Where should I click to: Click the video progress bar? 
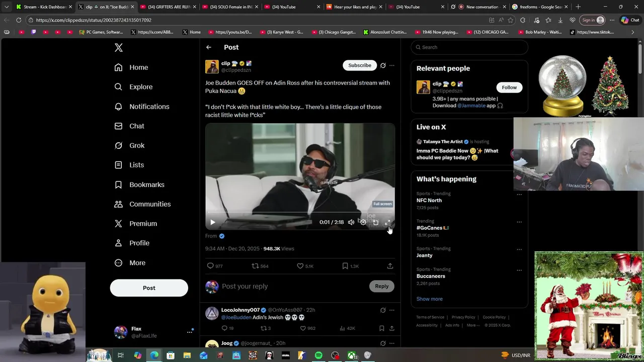coord(300,213)
